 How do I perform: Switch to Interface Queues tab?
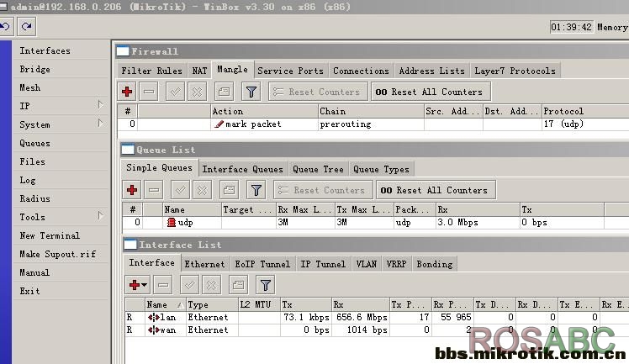(x=243, y=169)
